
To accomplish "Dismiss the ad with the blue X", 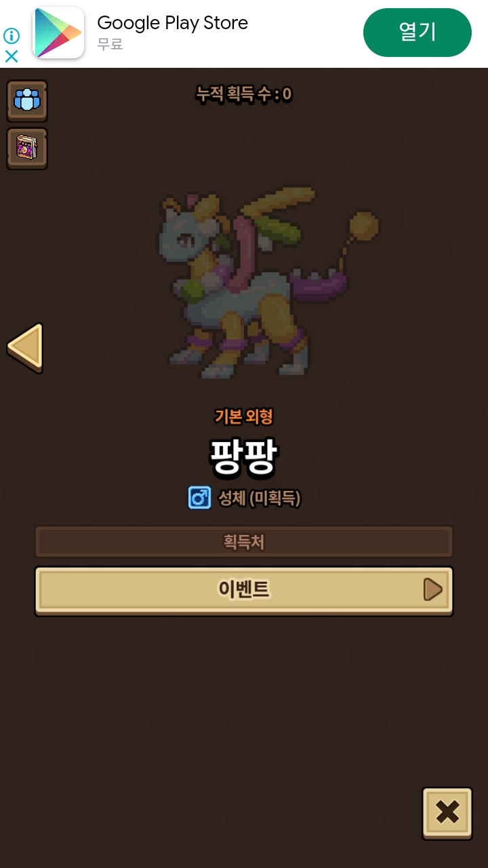I will pyautogui.click(x=12, y=56).
